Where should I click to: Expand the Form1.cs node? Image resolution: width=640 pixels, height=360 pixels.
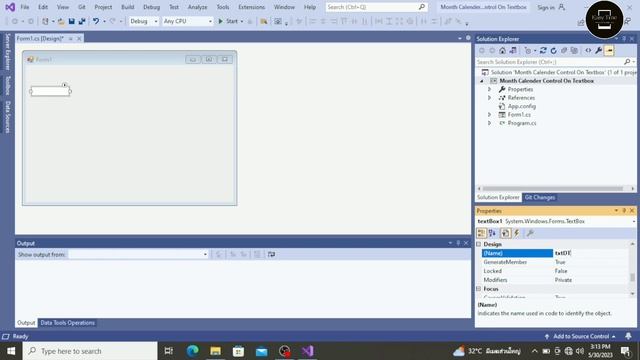click(489, 115)
